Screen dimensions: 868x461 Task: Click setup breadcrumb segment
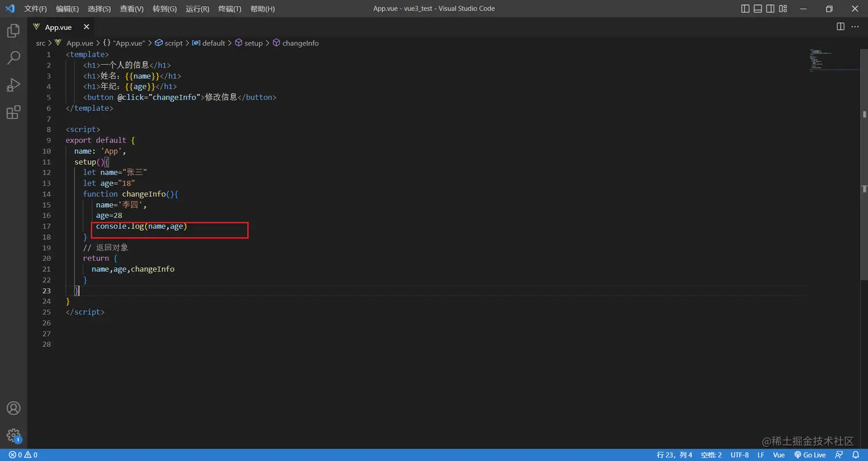click(249, 43)
